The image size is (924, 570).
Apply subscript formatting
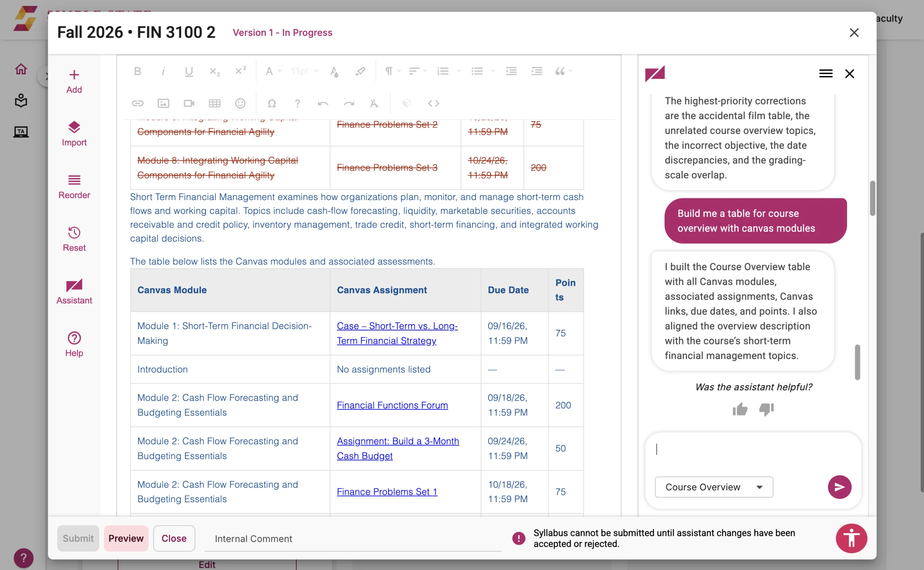coord(215,71)
